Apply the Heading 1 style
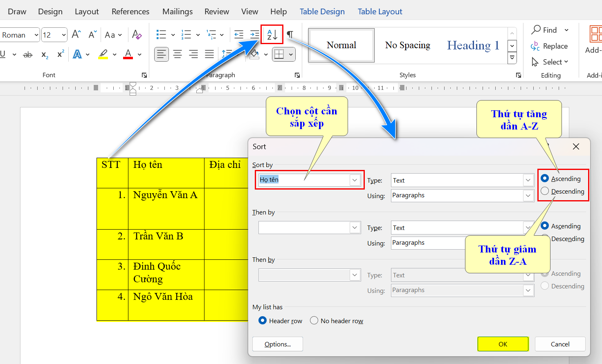Screen dimensions: 602x364 pyautogui.click(x=473, y=45)
